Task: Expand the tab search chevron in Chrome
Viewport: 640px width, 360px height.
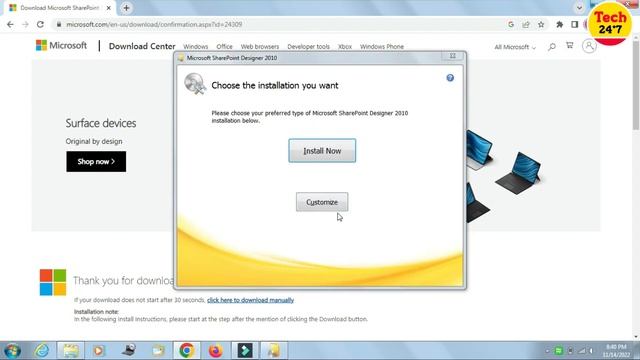Action: [x=579, y=8]
